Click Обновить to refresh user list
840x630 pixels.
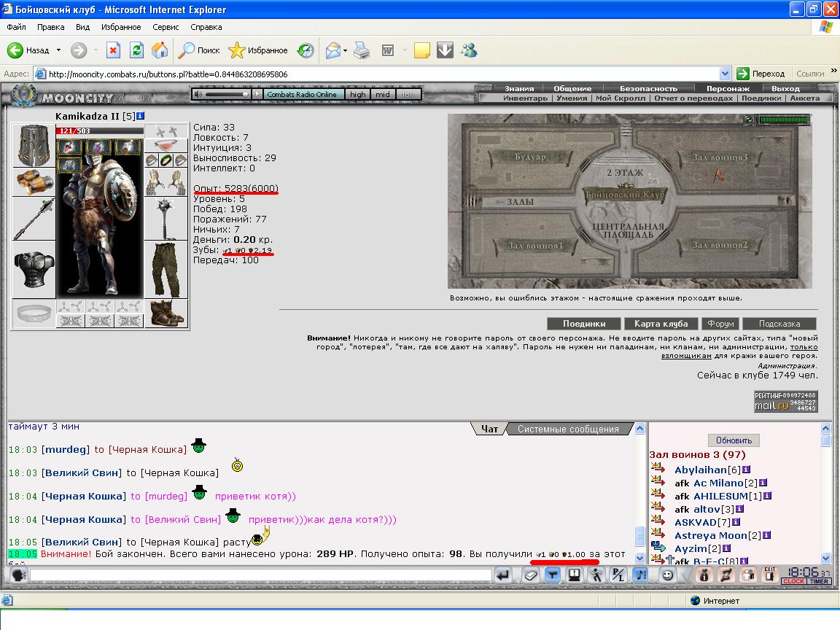click(734, 440)
